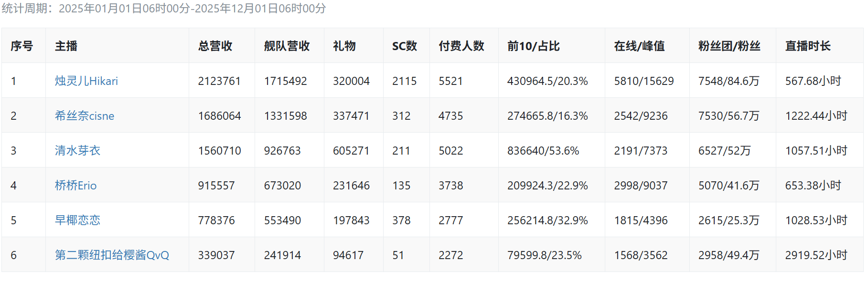Viewport: 868px width, 282px height.
Task: Click the 序号 column header
Action: click(22, 46)
